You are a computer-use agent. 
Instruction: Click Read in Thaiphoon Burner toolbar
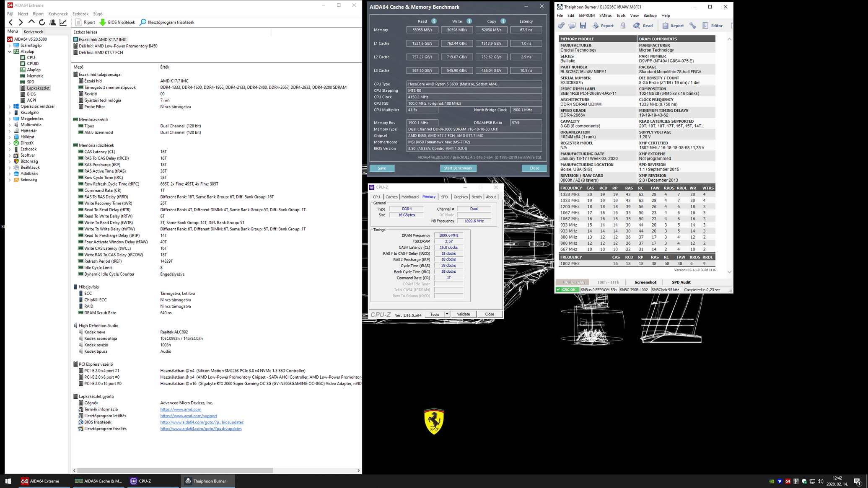click(x=643, y=26)
